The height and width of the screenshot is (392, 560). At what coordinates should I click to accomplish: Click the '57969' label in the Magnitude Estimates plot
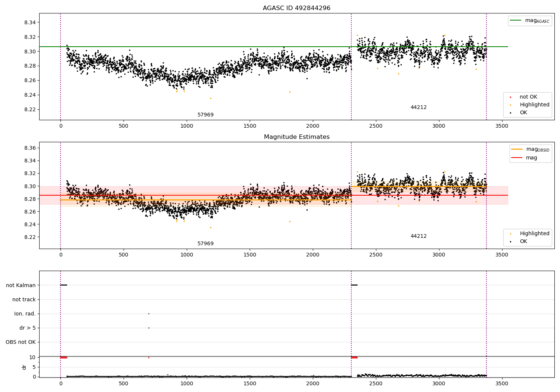coord(206,244)
